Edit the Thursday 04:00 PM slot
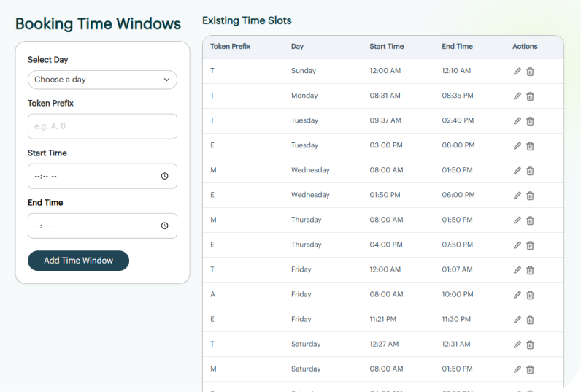 tap(517, 245)
